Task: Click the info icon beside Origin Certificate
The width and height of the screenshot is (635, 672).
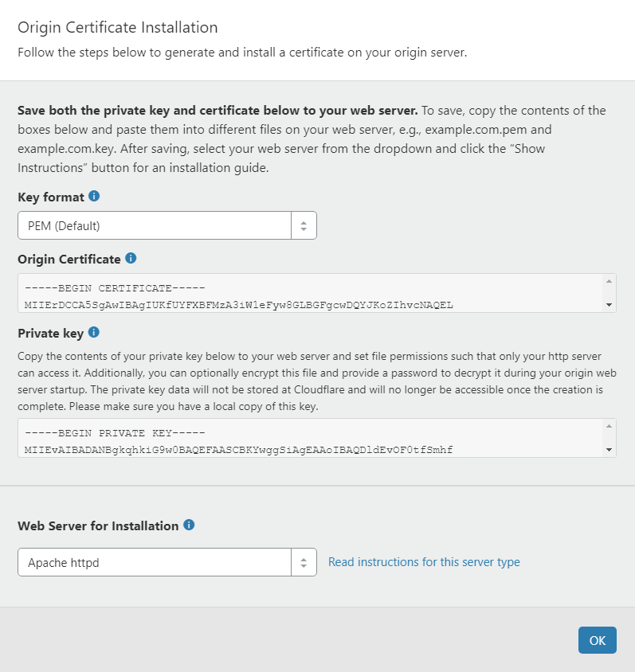Action: pos(131,258)
